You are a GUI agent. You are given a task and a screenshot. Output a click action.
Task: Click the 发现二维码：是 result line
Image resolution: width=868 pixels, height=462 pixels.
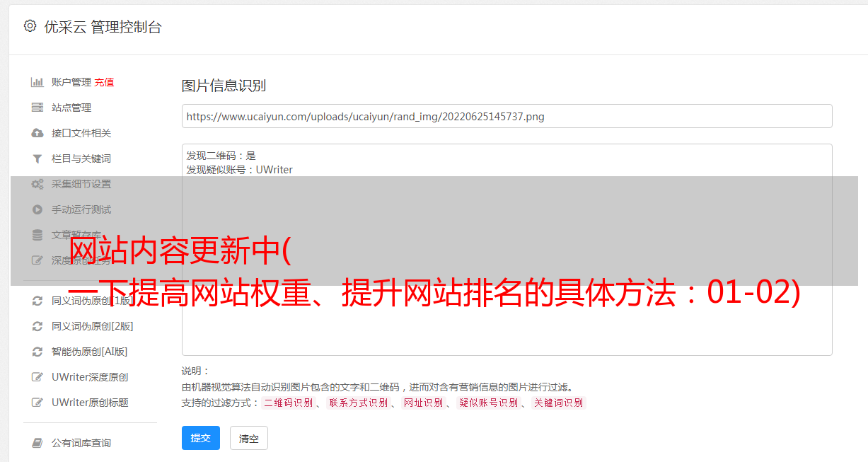coord(221,156)
